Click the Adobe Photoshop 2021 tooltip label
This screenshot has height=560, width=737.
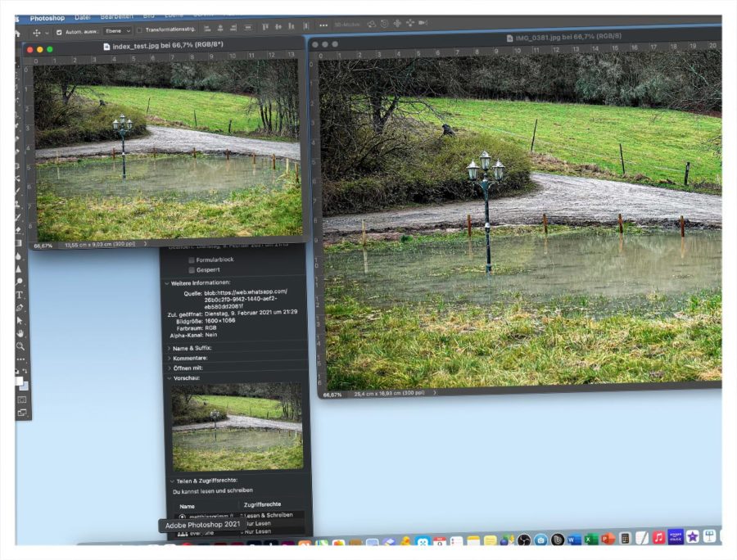coord(202,526)
